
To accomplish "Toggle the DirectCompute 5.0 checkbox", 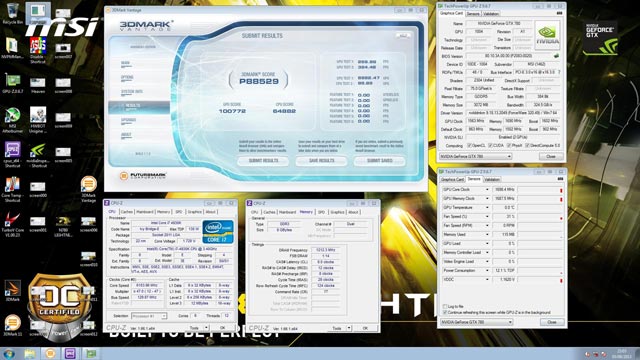I will click(x=527, y=145).
